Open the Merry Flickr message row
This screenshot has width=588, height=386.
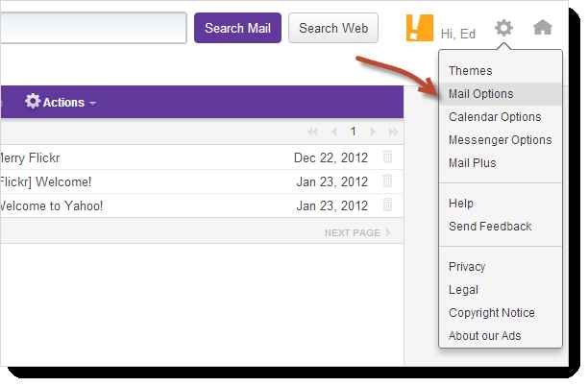202,157
